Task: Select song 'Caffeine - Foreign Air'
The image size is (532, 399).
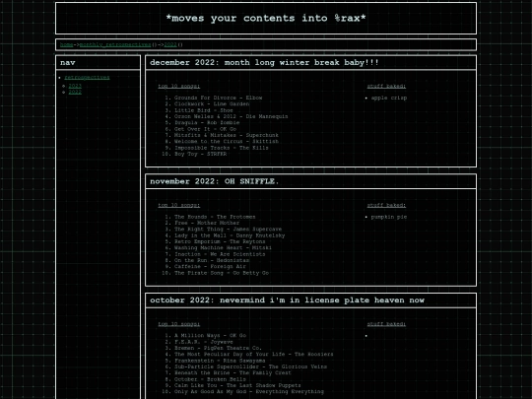Action: (210, 266)
